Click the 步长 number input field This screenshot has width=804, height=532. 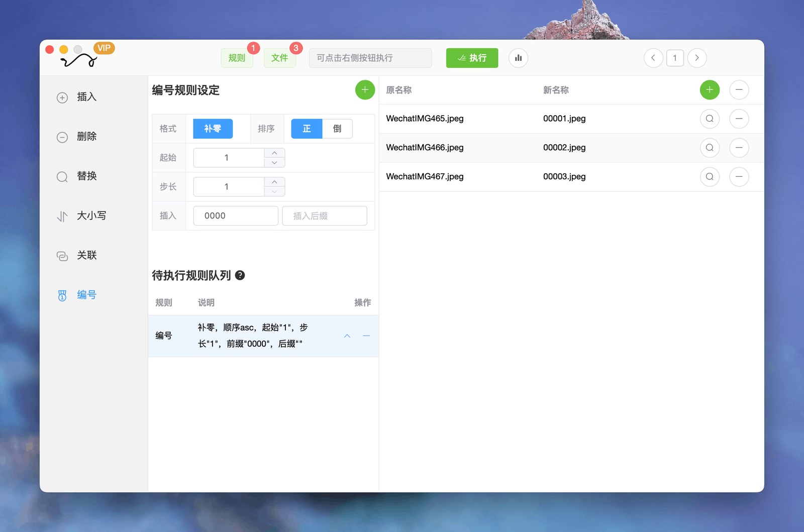pos(229,187)
